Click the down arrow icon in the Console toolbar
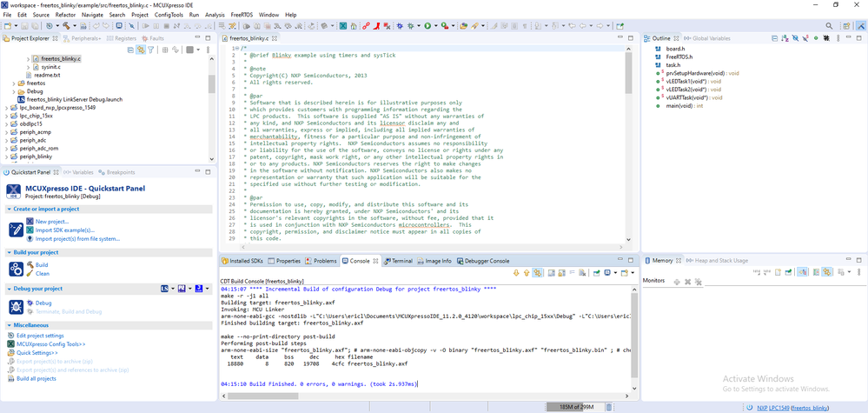The width and height of the screenshot is (868, 413). 516,272
